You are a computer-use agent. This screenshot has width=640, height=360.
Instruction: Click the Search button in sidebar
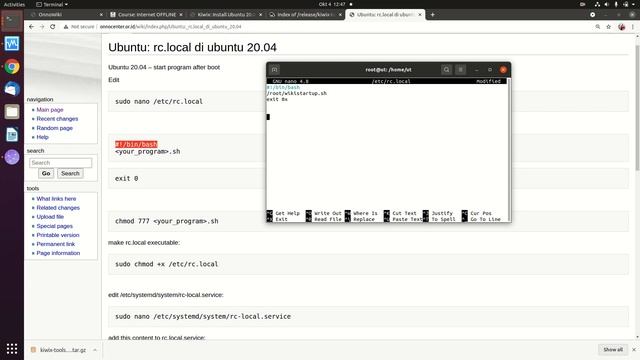[70, 173]
